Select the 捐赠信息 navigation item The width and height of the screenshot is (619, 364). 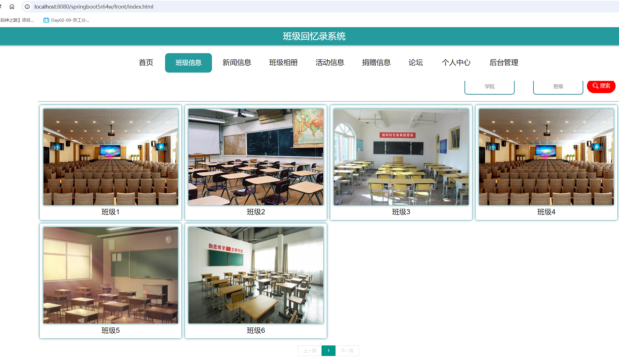tap(376, 63)
